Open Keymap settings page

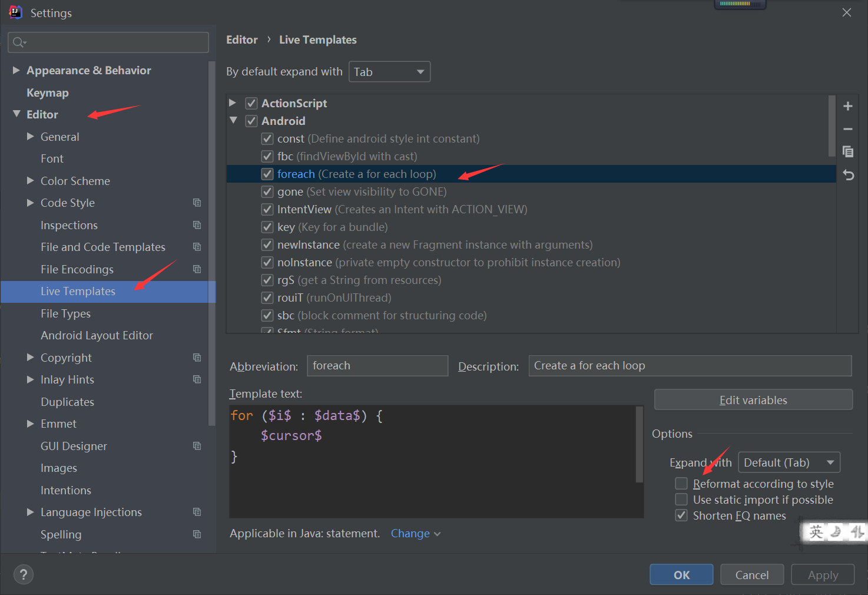[x=48, y=92]
